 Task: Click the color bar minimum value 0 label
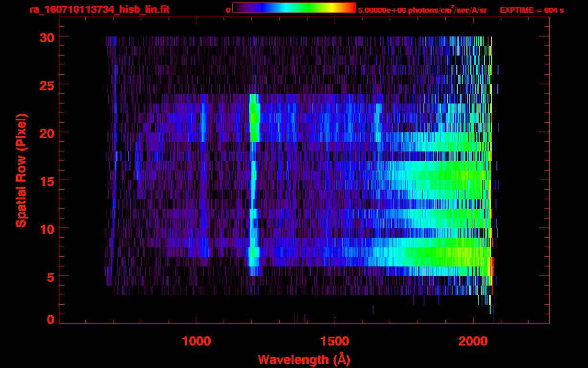click(228, 10)
